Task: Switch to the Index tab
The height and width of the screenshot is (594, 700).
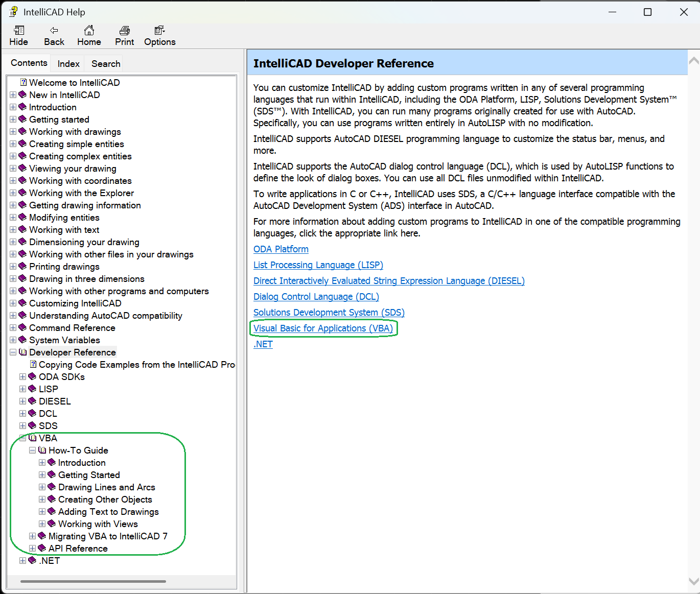Action: tap(68, 64)
